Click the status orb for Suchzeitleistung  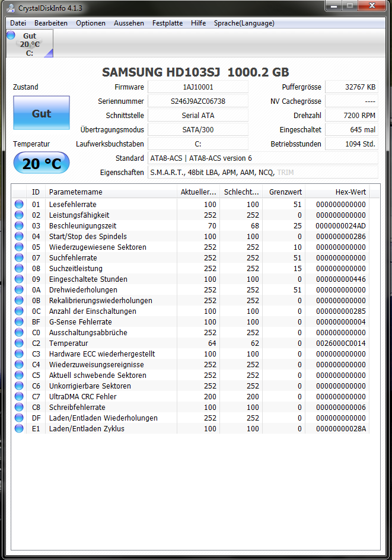[19, 268]
